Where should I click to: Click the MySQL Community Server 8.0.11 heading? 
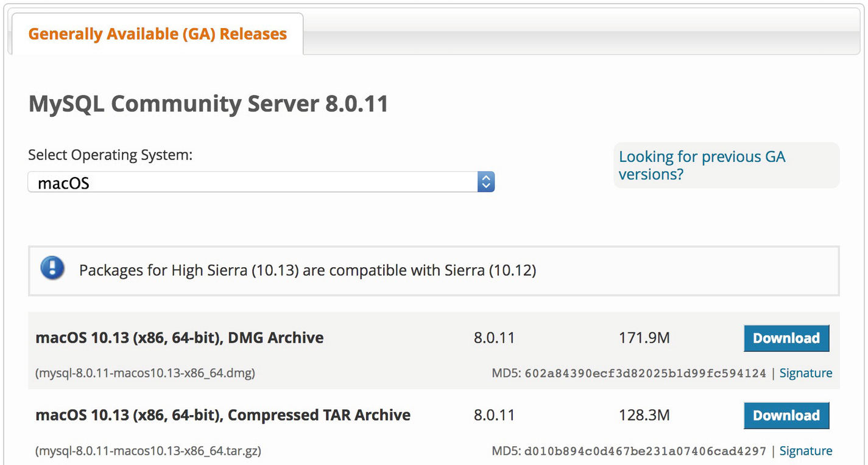coord(208,104)
